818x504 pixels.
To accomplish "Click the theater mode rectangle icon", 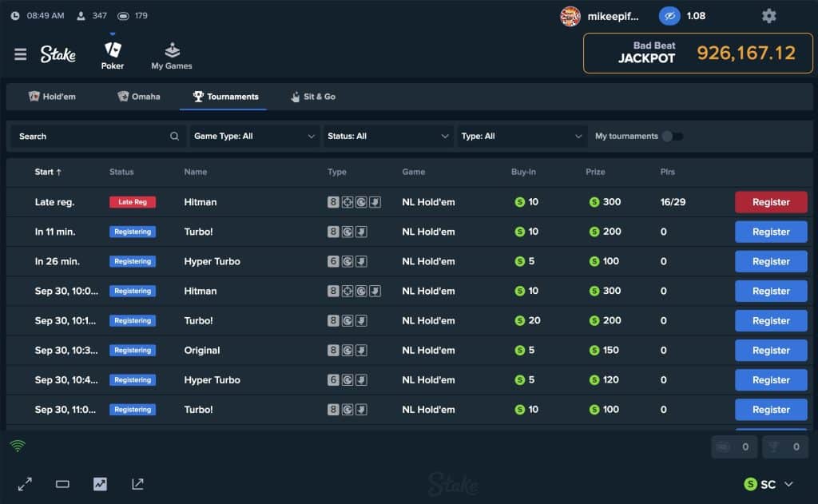I will tap(62, 484).
